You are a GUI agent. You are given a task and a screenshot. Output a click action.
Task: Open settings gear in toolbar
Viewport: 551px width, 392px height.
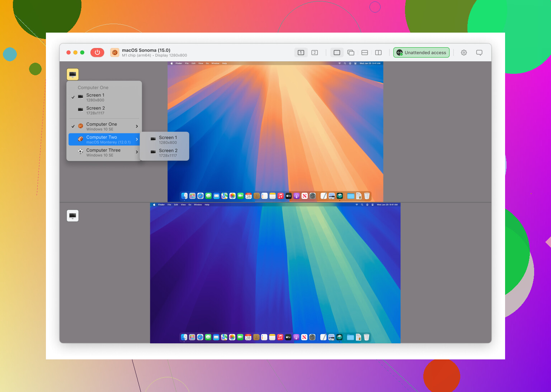(x=464, y=53)
